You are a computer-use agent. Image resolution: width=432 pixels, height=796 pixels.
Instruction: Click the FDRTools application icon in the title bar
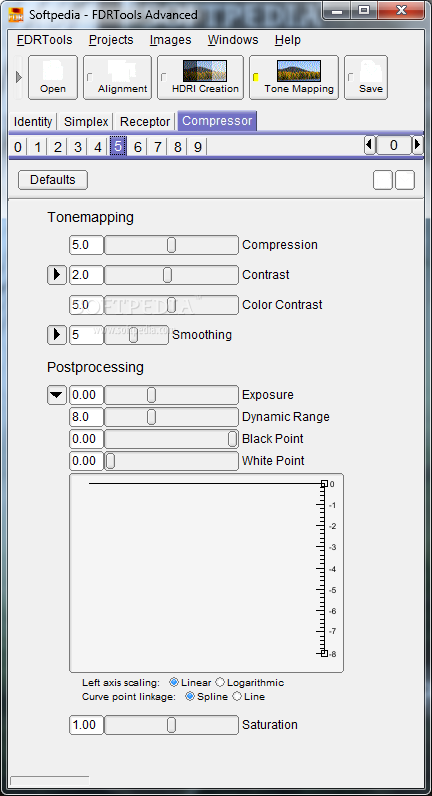pos(16,15)
